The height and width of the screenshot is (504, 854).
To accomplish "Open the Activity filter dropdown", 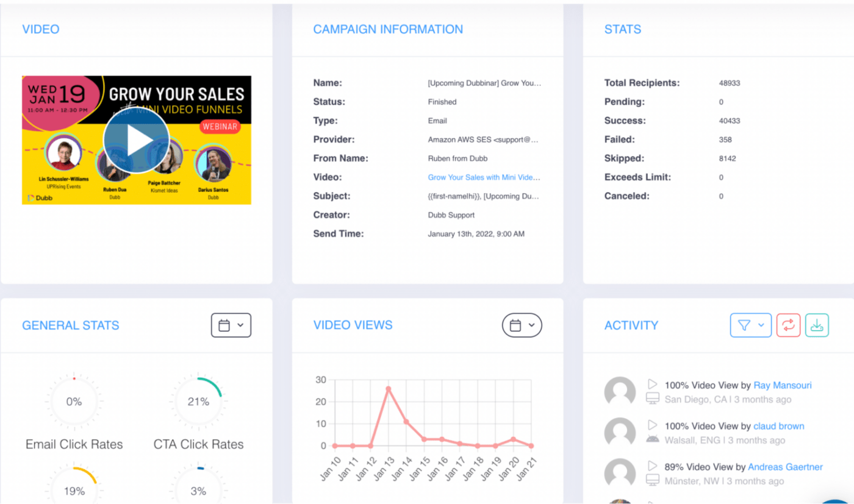I will [751, 325].
